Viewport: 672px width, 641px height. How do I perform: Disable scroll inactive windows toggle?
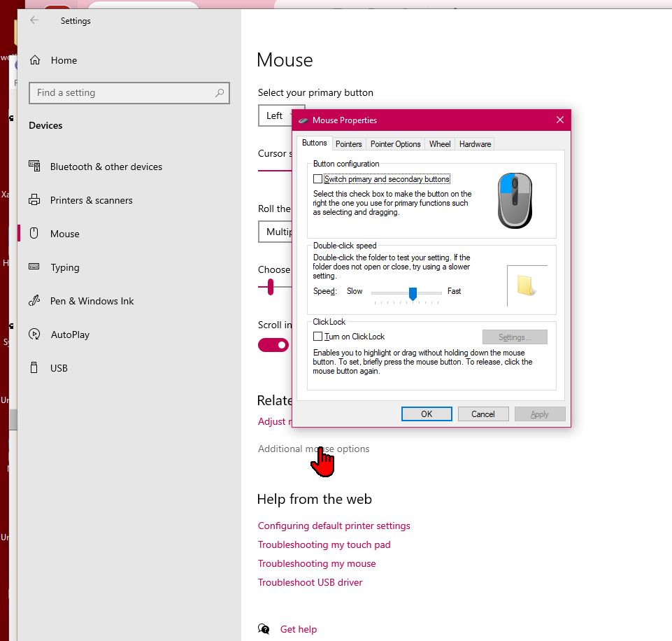click(273, 345)
